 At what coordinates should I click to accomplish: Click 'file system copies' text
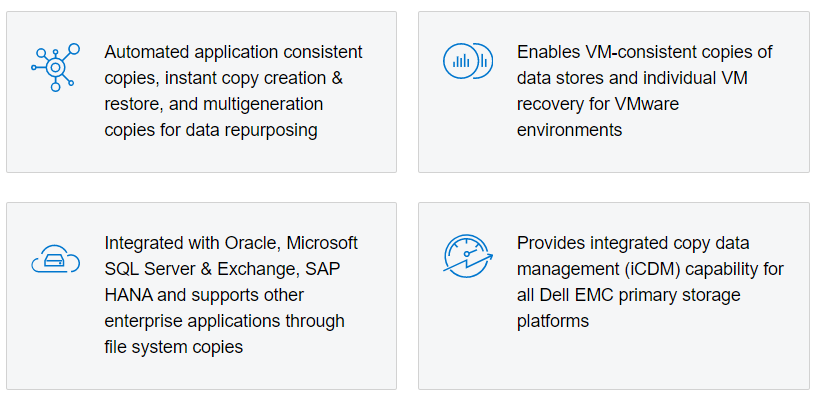point(174,347)
